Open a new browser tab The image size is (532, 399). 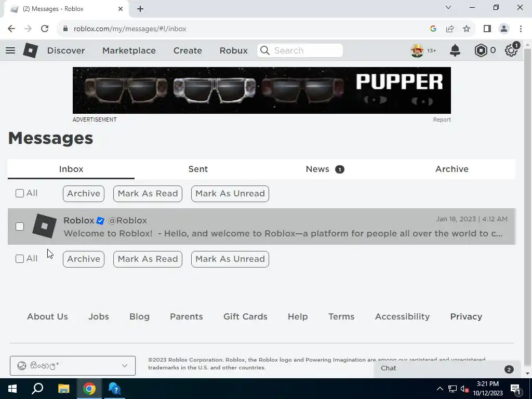(x=140, y=9)
